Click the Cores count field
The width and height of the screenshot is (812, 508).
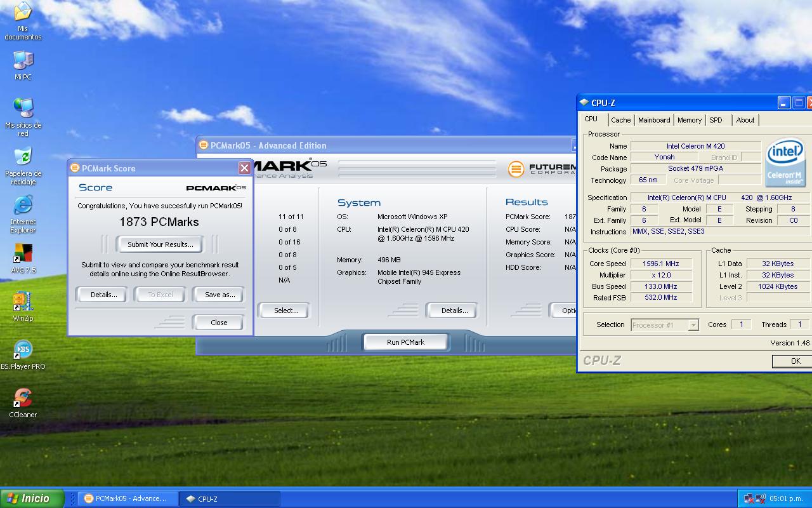[x=741, y=324]
